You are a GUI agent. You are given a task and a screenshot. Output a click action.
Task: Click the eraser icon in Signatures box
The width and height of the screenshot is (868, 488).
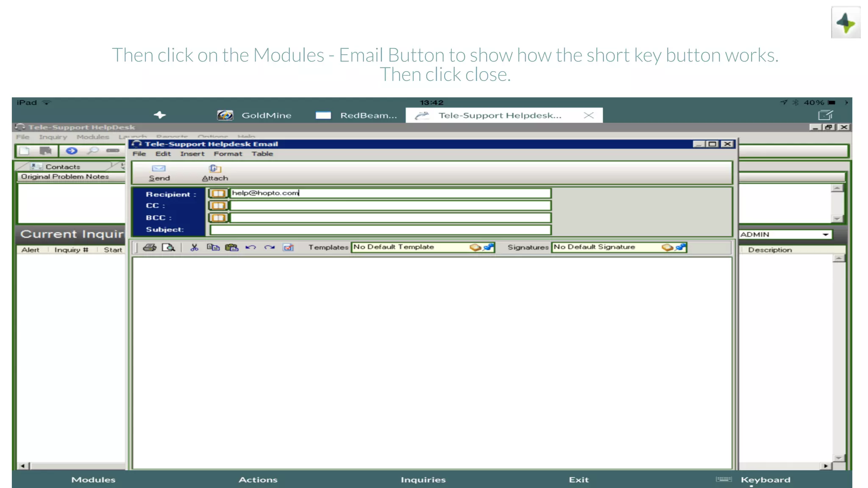[x=667, y=247]
